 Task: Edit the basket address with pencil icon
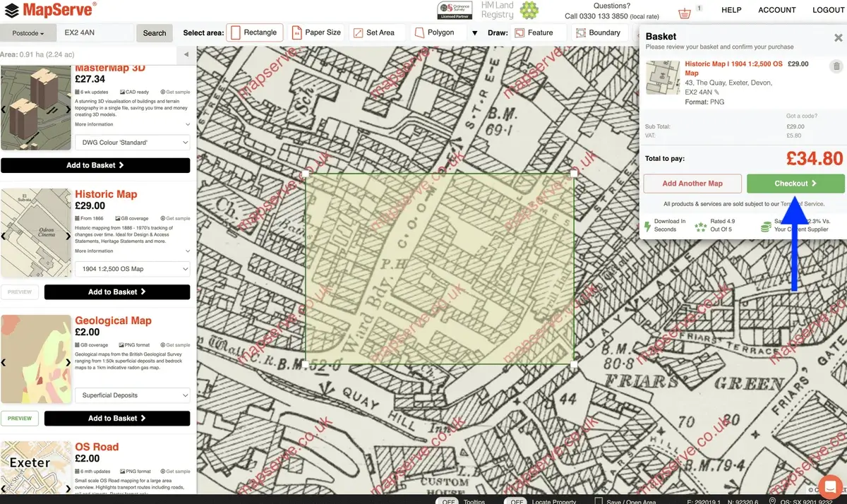[x=717, y=92]
